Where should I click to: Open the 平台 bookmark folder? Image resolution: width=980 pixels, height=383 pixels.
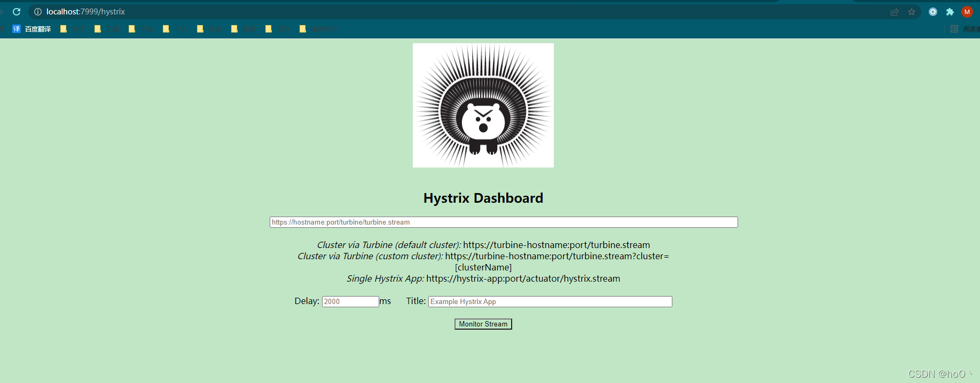(x=141, y=29)
